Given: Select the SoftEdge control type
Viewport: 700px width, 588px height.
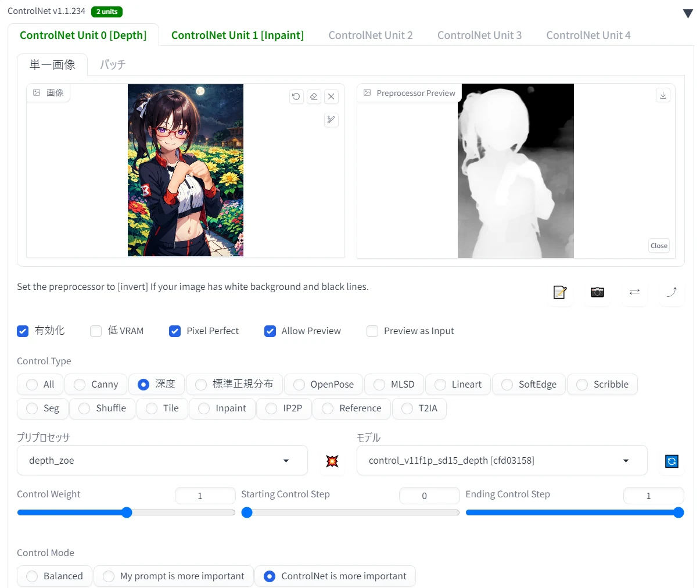Looking at the screenshot, I should [529, 384].
